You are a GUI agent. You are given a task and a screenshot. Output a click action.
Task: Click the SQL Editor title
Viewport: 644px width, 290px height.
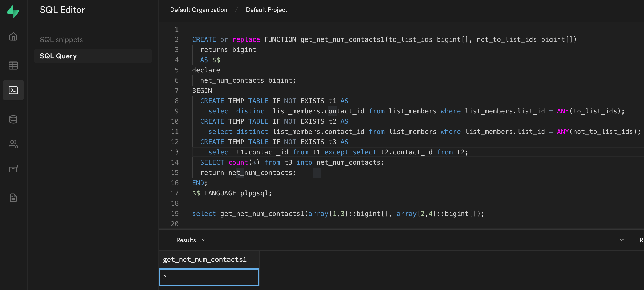[x=62, y=10]
